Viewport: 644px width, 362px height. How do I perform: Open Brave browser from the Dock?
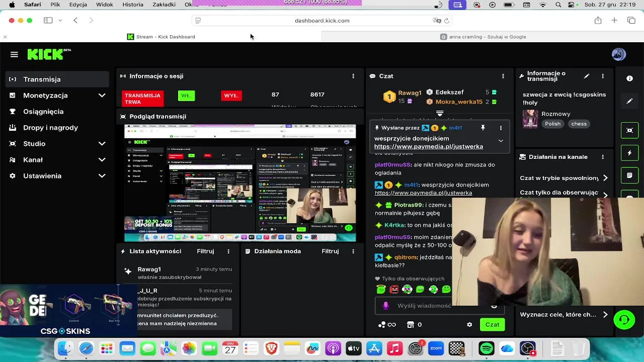tap(272, 348)
